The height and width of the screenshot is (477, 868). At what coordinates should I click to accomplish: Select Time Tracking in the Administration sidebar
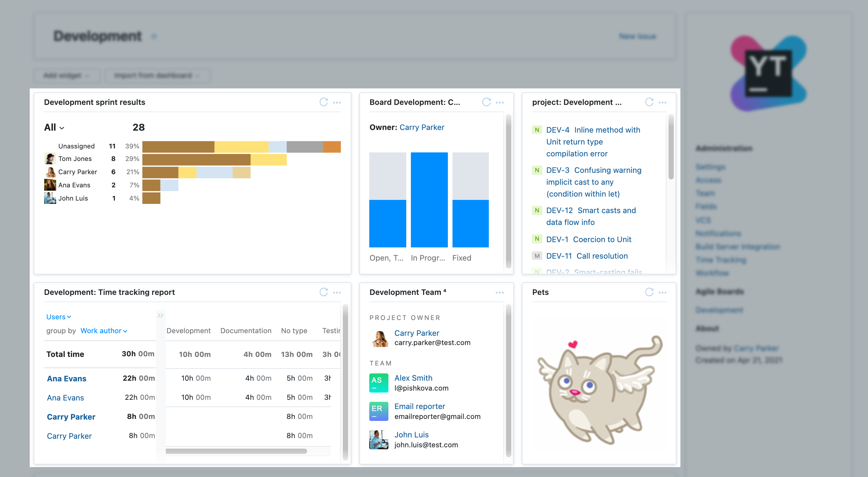point(721,260)
